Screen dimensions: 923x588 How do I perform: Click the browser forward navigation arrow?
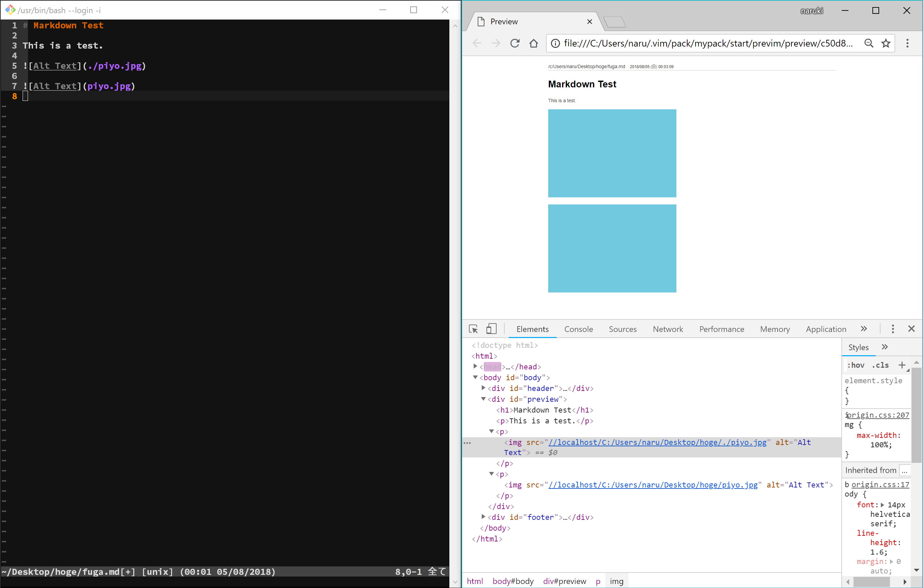tap(496, 43)
